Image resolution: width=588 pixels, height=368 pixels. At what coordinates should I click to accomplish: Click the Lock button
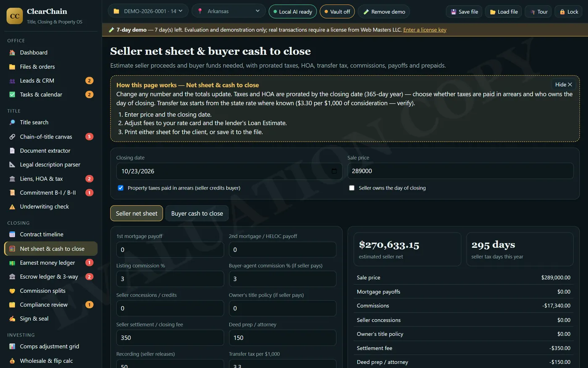[569, 11]
